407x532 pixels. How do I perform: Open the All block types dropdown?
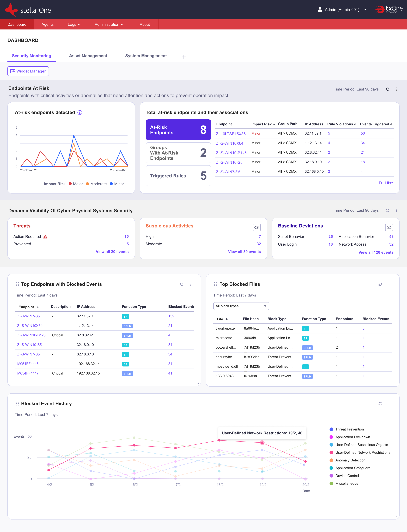[x=241, y=306]
